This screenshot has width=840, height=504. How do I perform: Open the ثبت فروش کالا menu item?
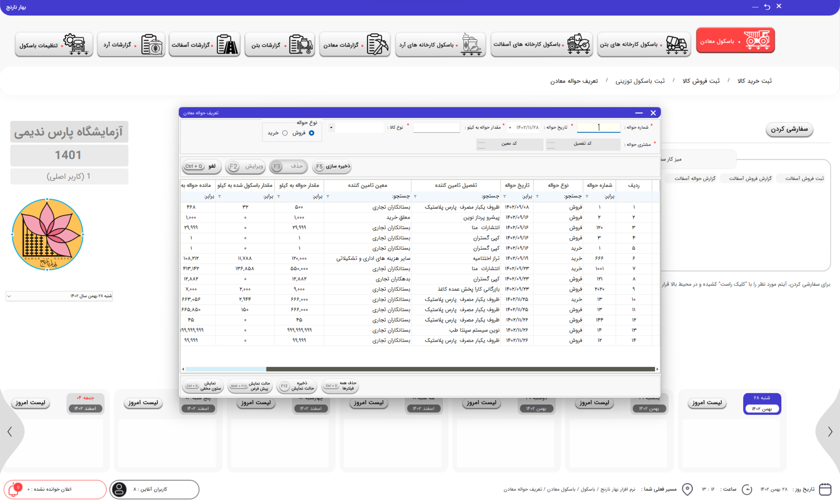[701, 81]
